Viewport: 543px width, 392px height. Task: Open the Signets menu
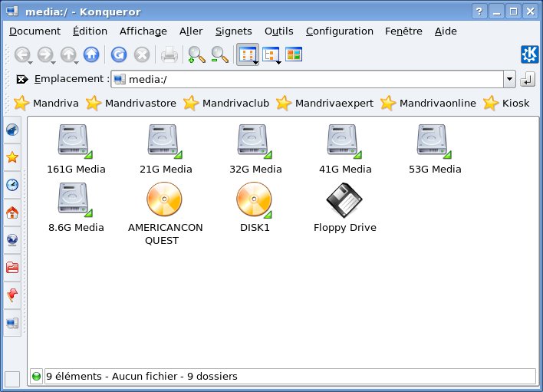click(x=233, y=31)
